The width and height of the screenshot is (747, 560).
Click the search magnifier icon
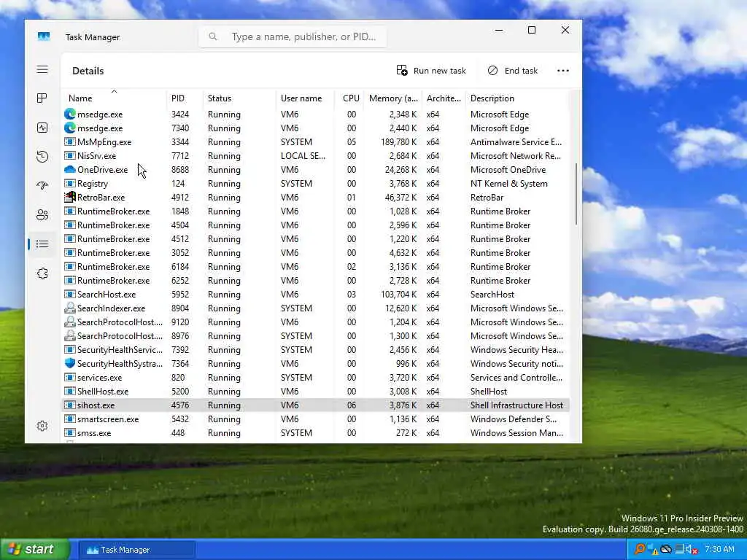pyautogui.click(x=213, y=36)
